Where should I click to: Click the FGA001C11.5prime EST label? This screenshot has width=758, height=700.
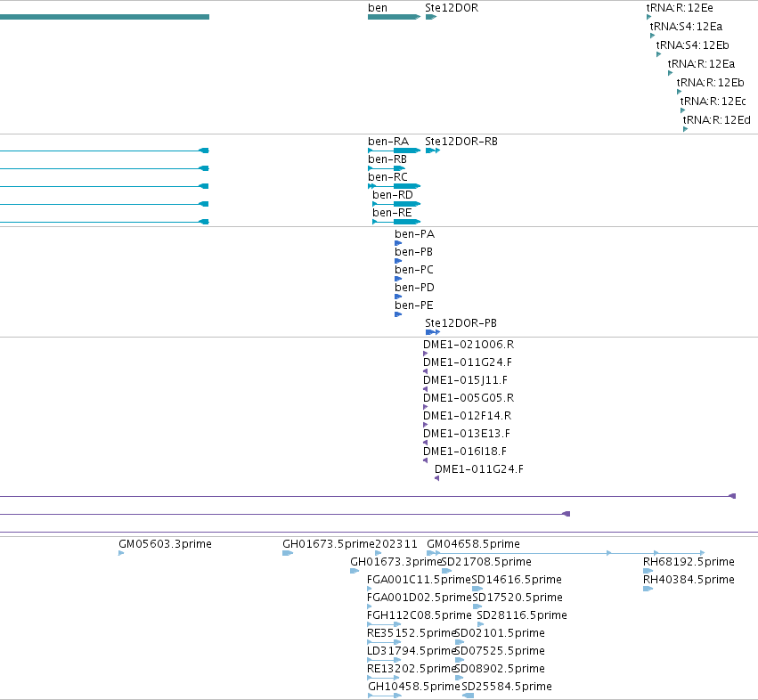click(419, 580)
